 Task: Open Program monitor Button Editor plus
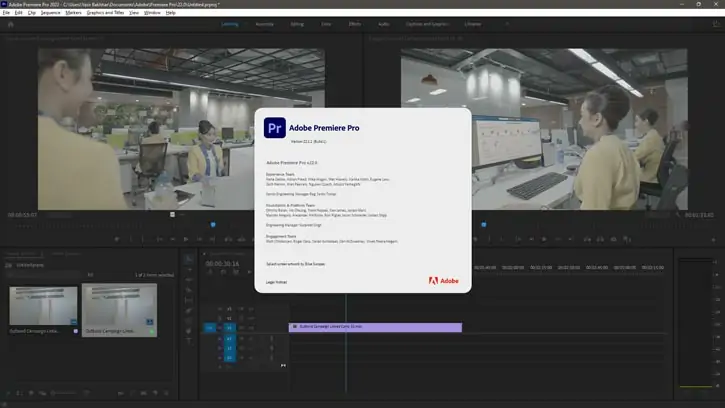[x=713, y=240]
